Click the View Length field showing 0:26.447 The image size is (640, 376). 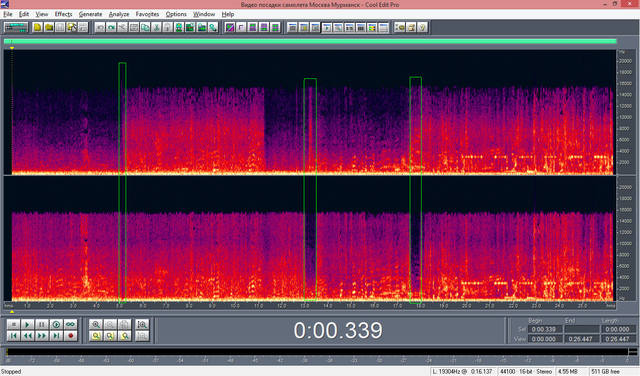coord(618,339)
